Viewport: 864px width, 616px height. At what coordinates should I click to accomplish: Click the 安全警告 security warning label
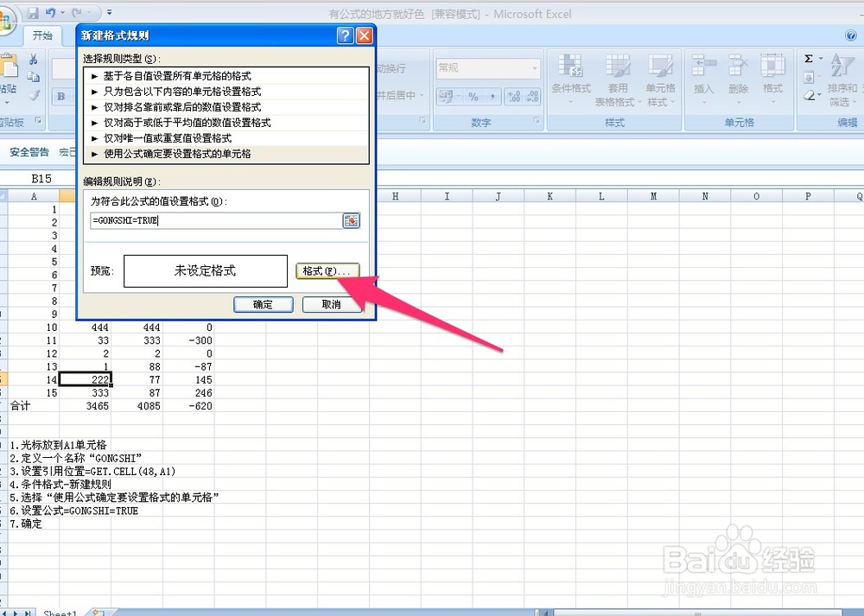tap(29, 152)
